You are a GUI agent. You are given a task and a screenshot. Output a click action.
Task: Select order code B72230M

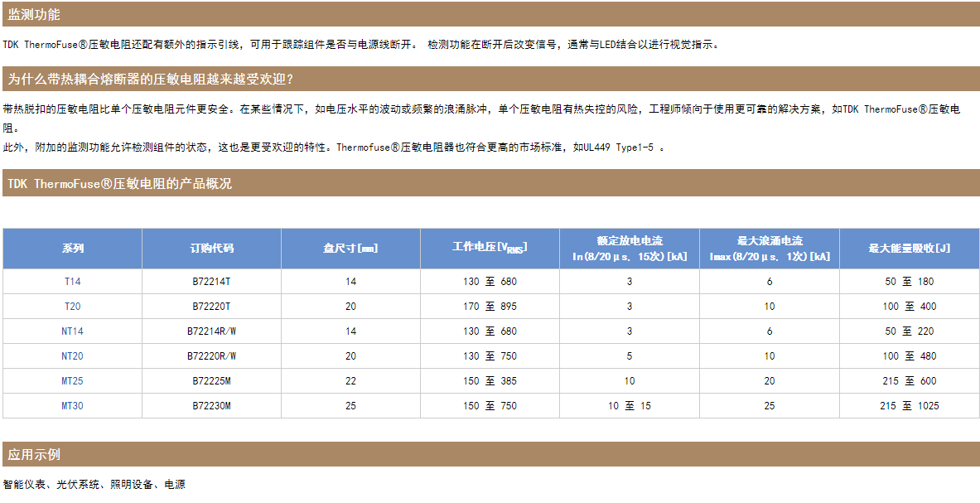[212, 406]
